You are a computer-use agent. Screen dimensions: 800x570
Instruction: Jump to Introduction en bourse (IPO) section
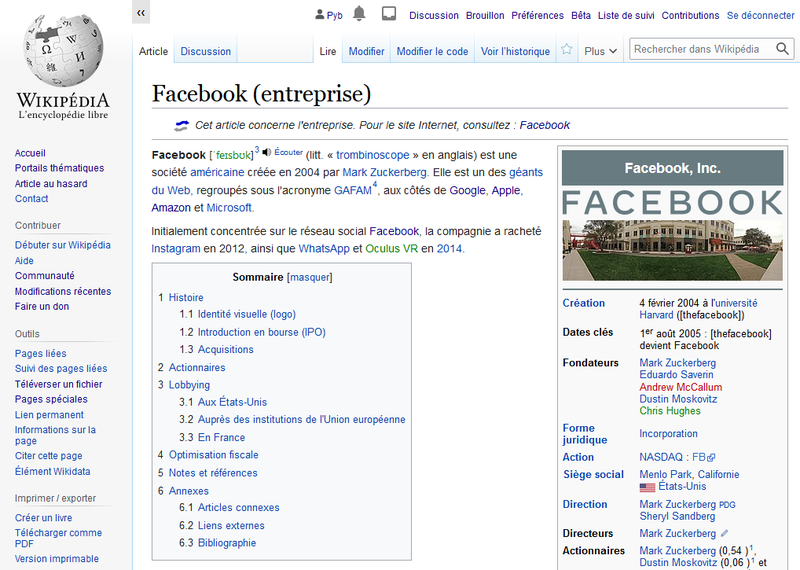tap(261, 332)
